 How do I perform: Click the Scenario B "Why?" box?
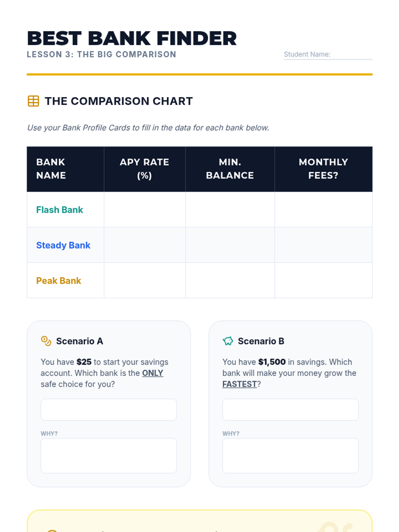(x=290, y=456)
